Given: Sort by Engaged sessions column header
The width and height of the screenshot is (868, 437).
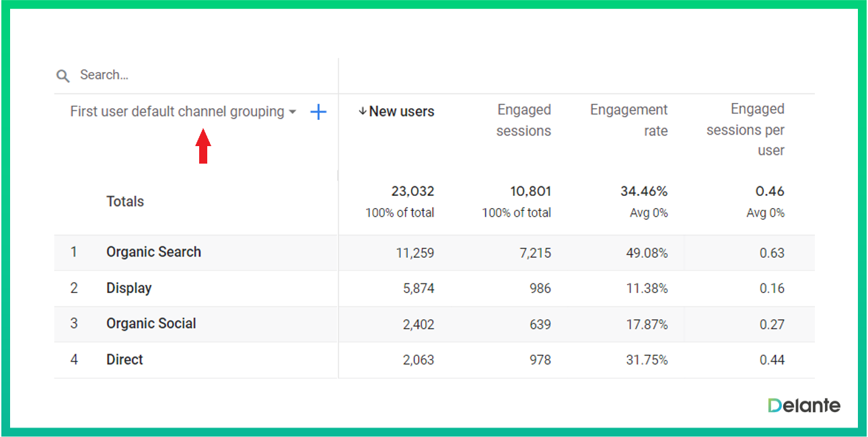Looking at the screenshot, I should (x=523, y=121).
